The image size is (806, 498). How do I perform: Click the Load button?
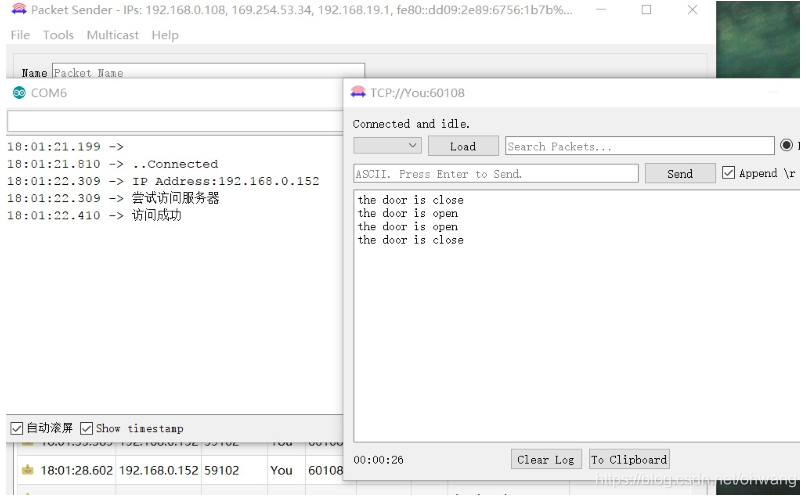[x=463, y=146]
